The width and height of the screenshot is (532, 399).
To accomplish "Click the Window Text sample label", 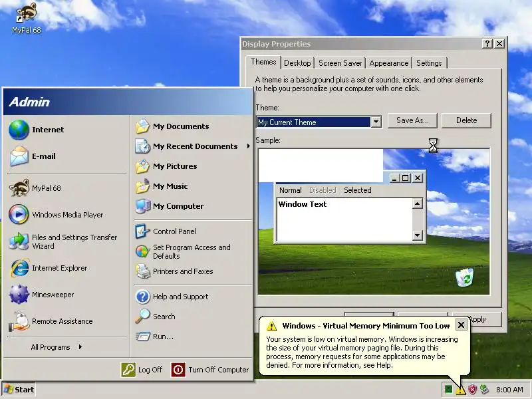I will [303, 204].
